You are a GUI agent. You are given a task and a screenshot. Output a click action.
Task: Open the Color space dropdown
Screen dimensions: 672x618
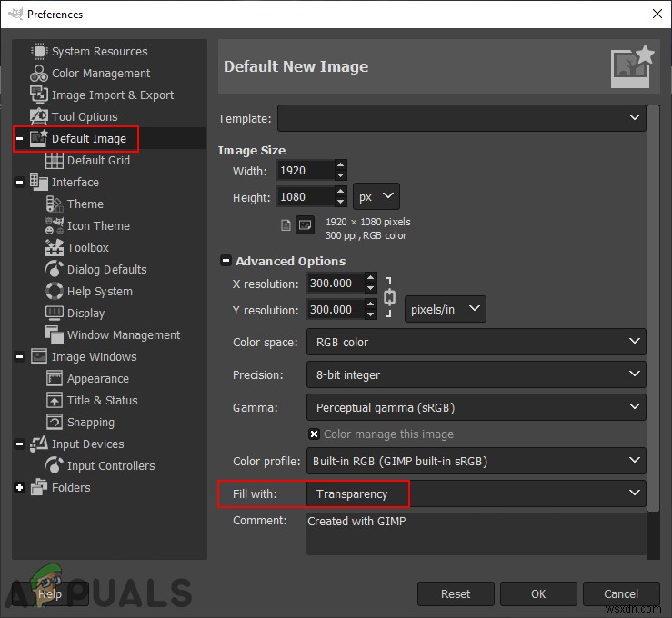pyautogui.click(x=476, y=342)
